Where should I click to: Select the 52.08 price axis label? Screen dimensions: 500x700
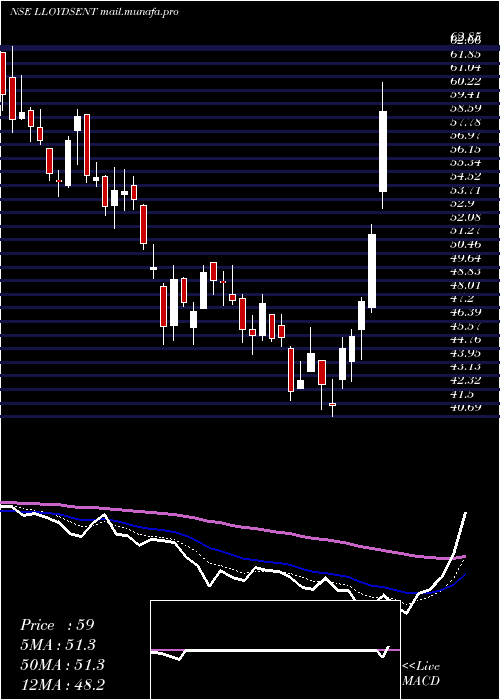coord(466,217)
